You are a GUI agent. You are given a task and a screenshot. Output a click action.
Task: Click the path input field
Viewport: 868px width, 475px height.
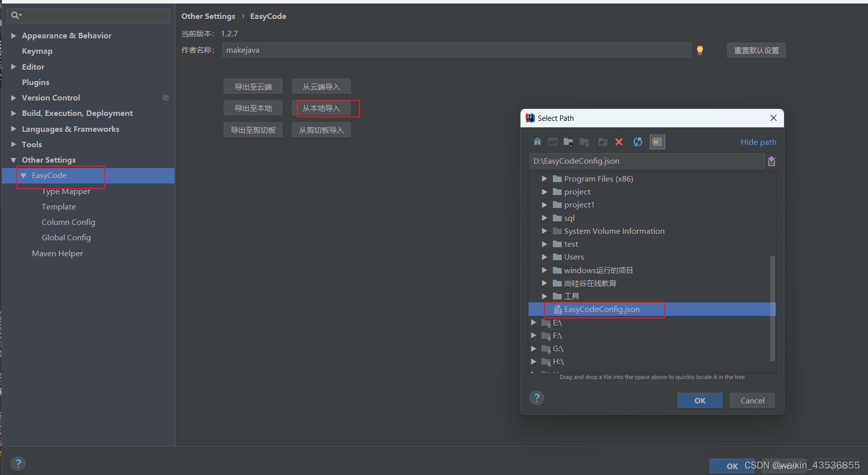click(647, 161)
